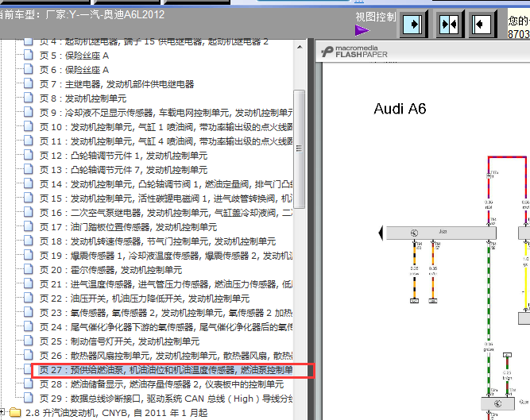Open 页 9 : 冷却液不足显示传感器
Screen dimensions: 530x420
pyautogui.click(x=166, y=113)
